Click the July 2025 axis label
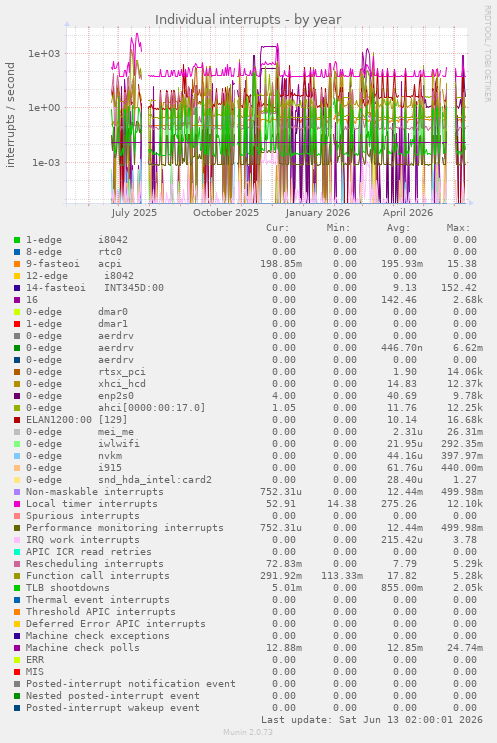The height and width of the screenshot is (743, 497). pos(134,213)
